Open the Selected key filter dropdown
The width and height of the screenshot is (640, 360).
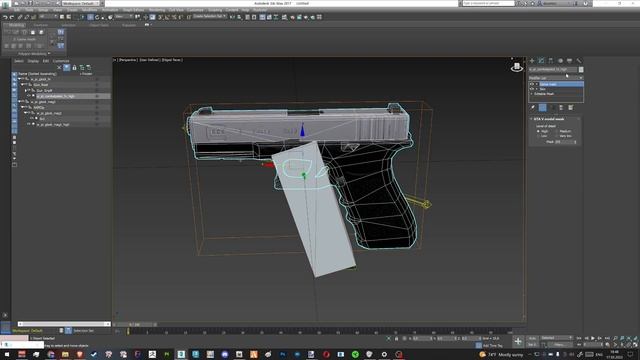coord(556,338)
